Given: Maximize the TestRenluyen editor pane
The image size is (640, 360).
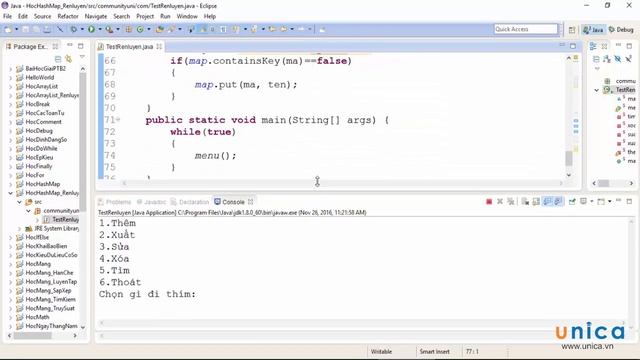Looking at the screenshot, I should pyautogui.click(x=573, y=46).
